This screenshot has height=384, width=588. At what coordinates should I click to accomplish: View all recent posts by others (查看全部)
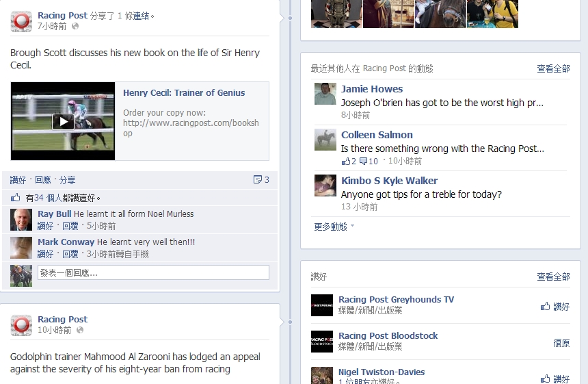pyautogui.click(x=553, y=68)
